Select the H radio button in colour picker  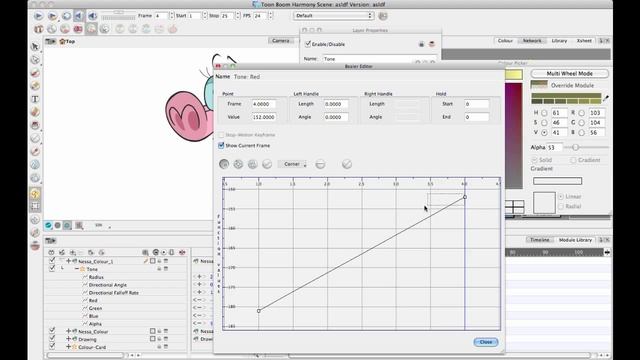point(544,113)
